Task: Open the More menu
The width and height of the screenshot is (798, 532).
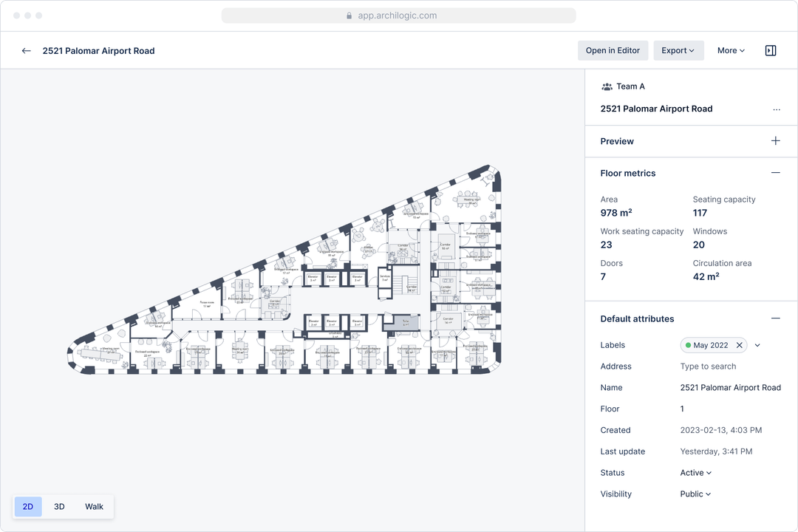Action: 730,50
